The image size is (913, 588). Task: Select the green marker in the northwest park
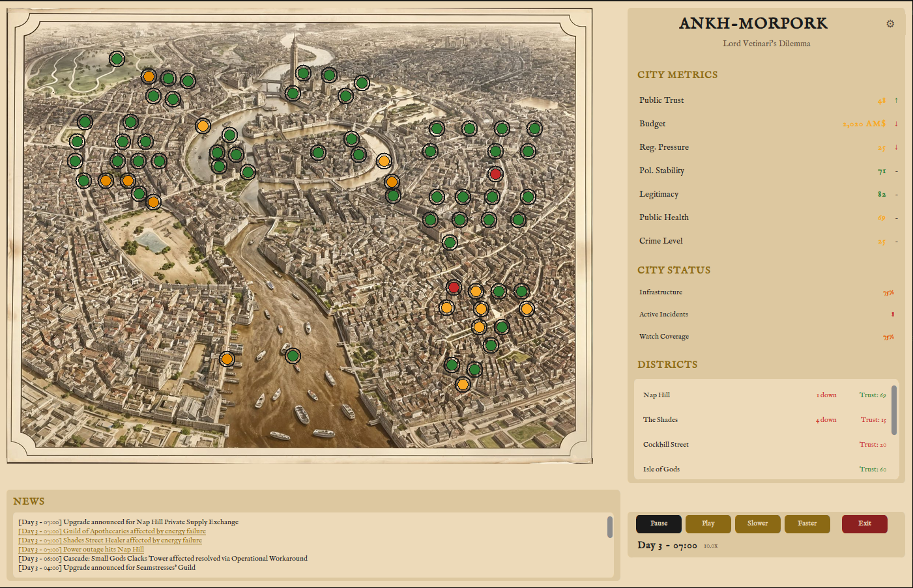click(116, 59)
